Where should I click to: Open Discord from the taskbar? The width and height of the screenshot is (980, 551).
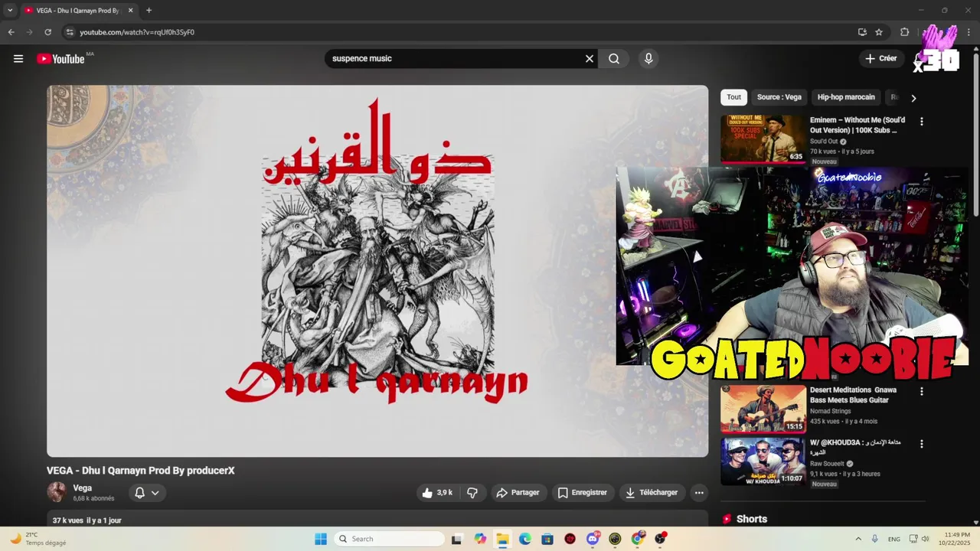[593, 539]
